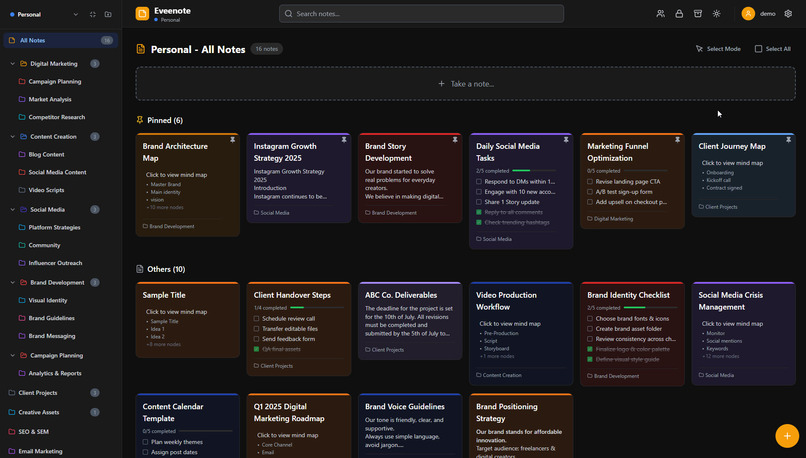The height and width of the screenshot is (458, 806).
Task: Click the Search notes field
Action: pos(422,14)
